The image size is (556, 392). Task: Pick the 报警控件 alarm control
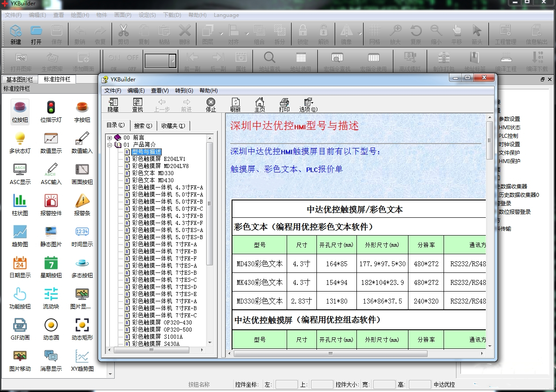click(x=51, y=204)
